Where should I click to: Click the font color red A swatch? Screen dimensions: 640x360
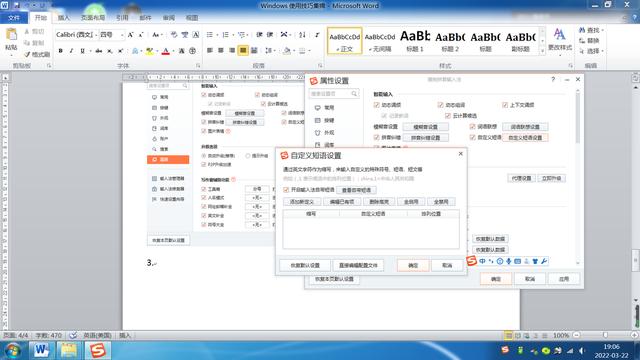[166, 51]
